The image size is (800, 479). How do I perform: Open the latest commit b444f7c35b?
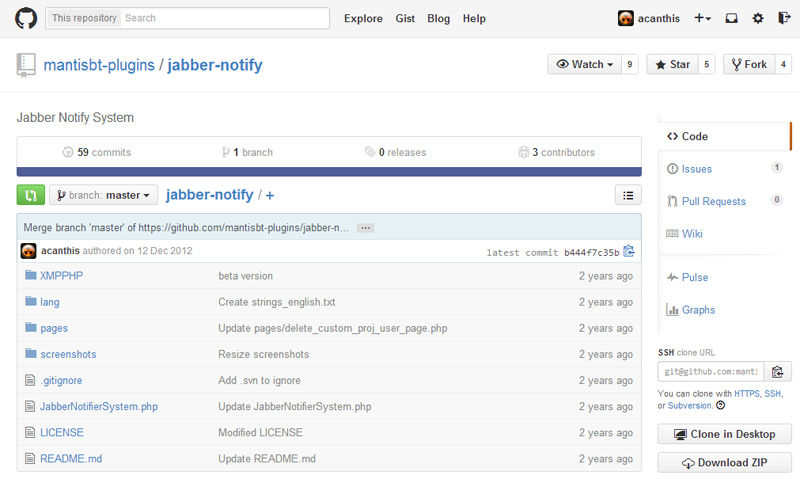(591, 253)
